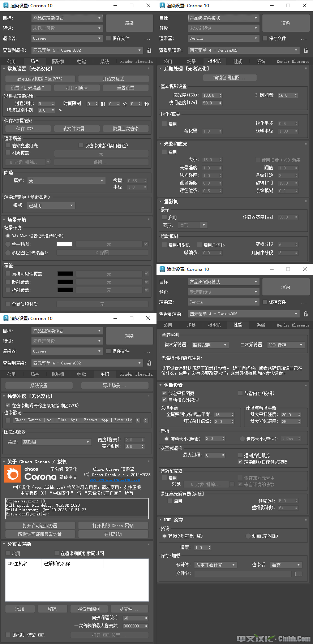Click 渲染戳记 text field
Screen dimensions: 313x644
73,420
